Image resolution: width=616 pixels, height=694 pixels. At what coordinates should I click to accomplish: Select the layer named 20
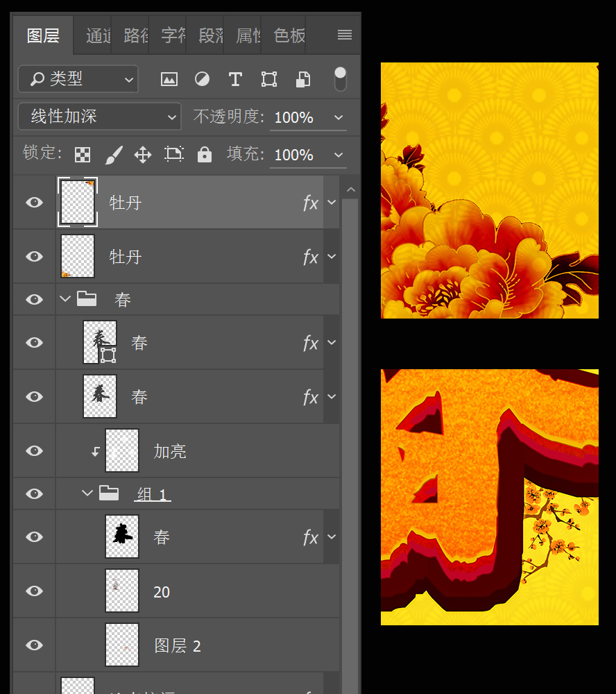coord(162,592)
